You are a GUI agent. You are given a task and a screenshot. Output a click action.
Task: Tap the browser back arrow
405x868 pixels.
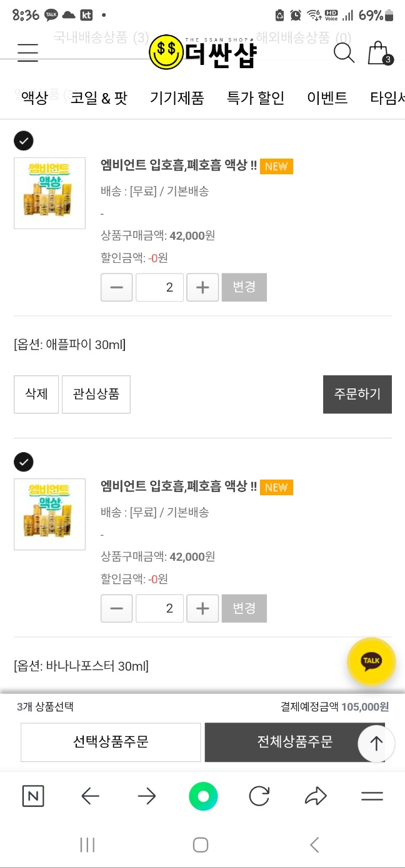point(91,796)
